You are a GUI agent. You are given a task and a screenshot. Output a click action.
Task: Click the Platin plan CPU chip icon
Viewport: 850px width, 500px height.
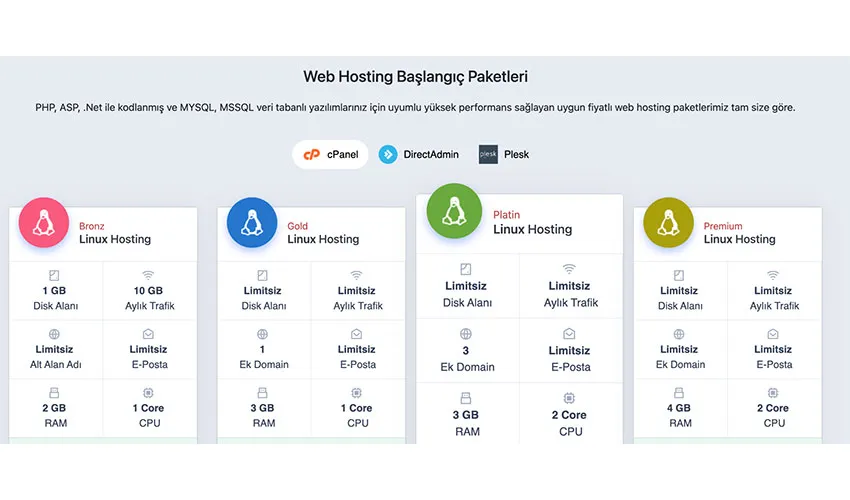[570, 398]
